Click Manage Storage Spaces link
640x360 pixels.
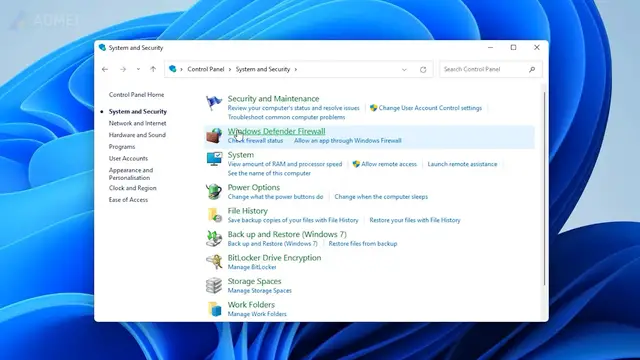coord(260,291)
